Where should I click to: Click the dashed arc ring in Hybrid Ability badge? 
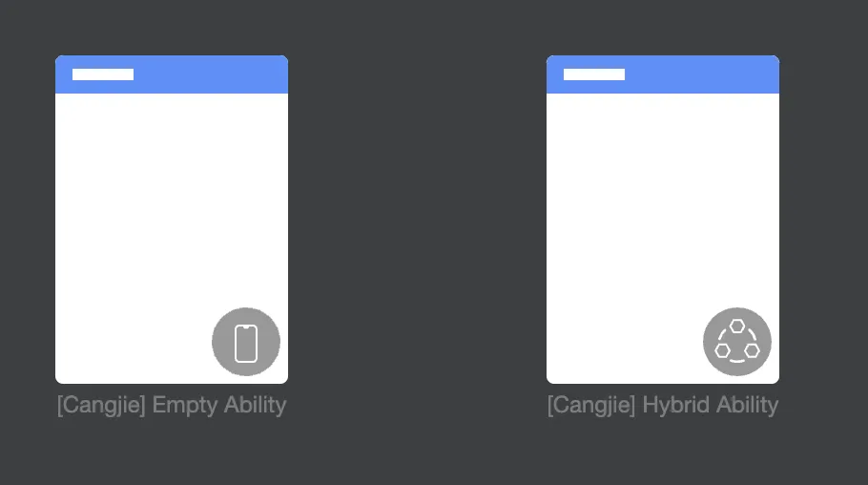coord(736,342)
